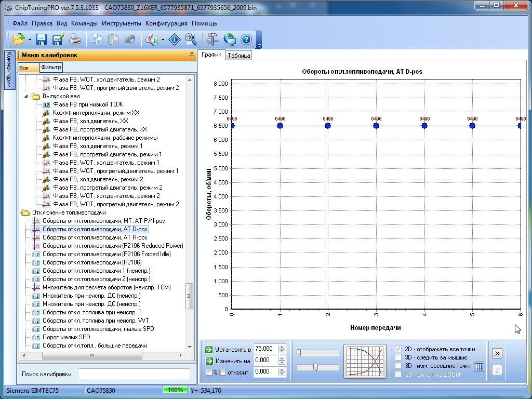Click the 'Фильтр' button in calibration menu
Image resolution: width=532 pixels, height=399 pixels.
(x=51, y=68)
